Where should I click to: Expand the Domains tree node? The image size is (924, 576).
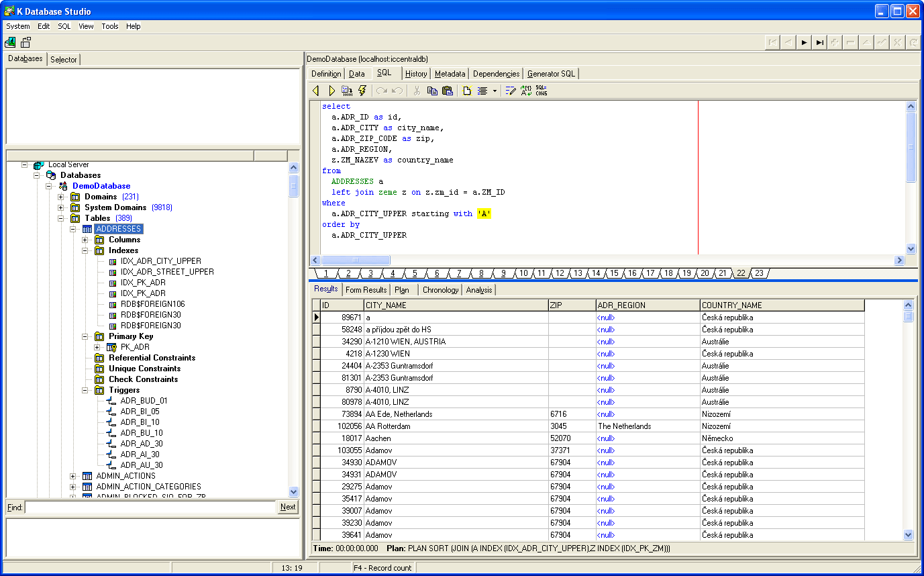click(61, 197)
